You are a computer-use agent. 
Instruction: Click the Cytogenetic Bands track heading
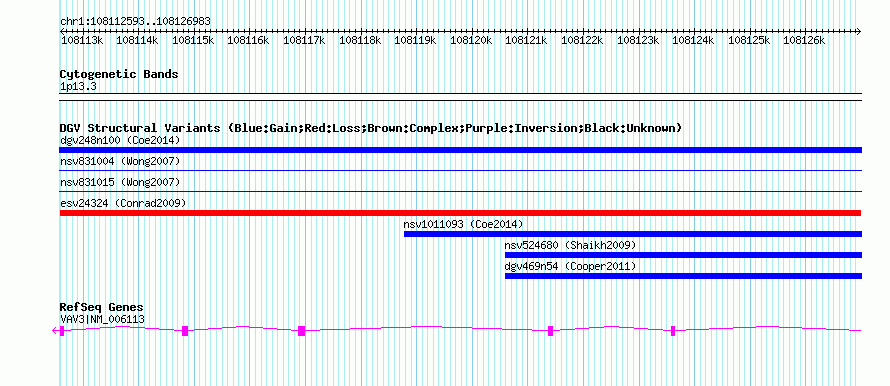(119, 74)
